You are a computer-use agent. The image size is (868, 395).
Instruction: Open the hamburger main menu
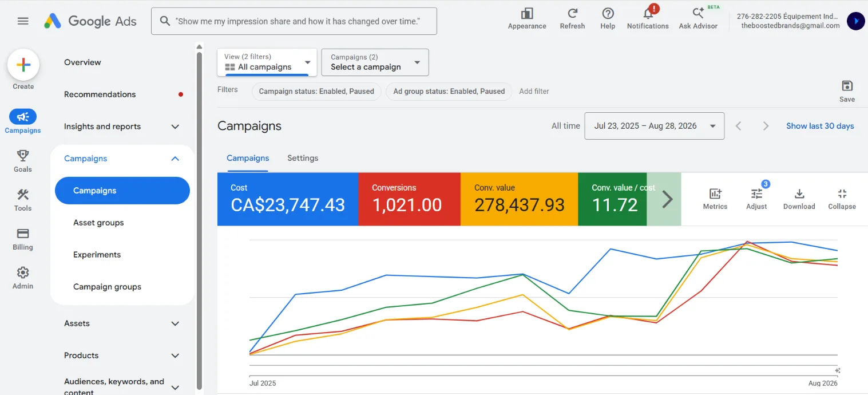pos(23,21)
